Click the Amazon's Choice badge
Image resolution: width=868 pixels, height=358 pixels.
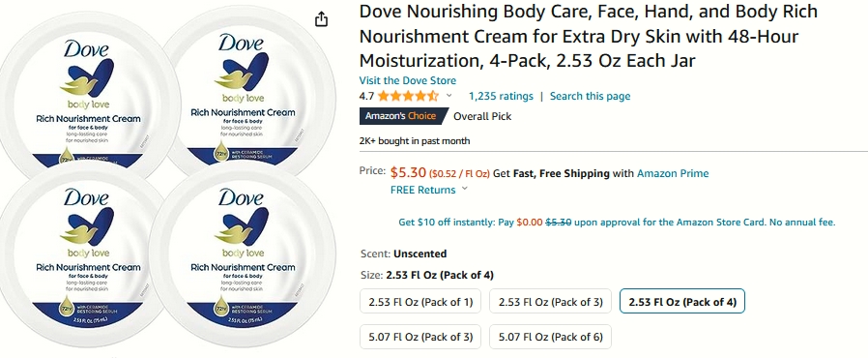(x=402, y=116)
